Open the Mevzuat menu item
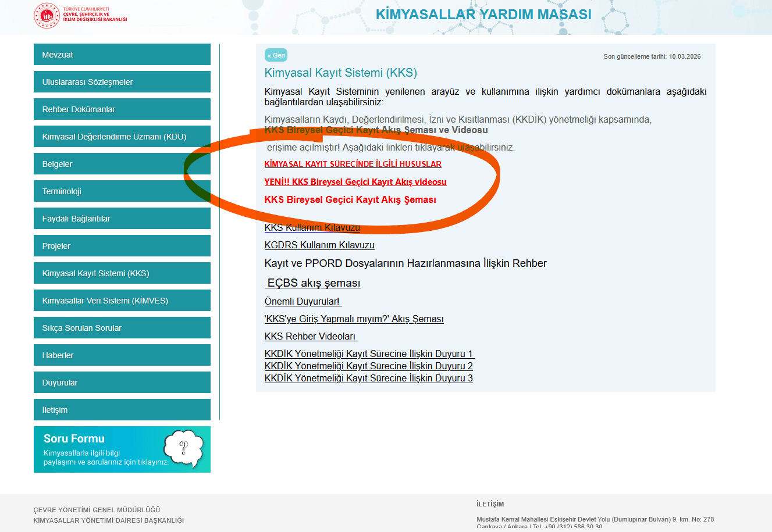The image size is (772, 532). point(122,54)
